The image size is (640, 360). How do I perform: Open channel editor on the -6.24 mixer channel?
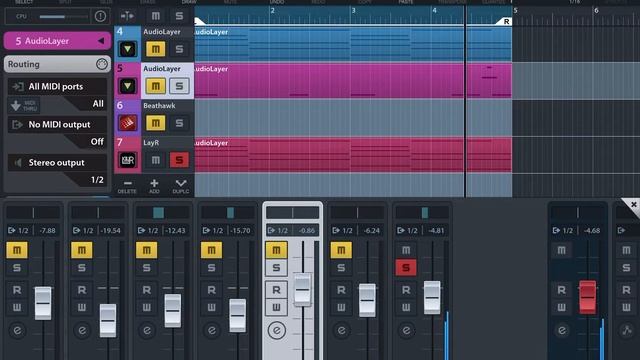342,330
